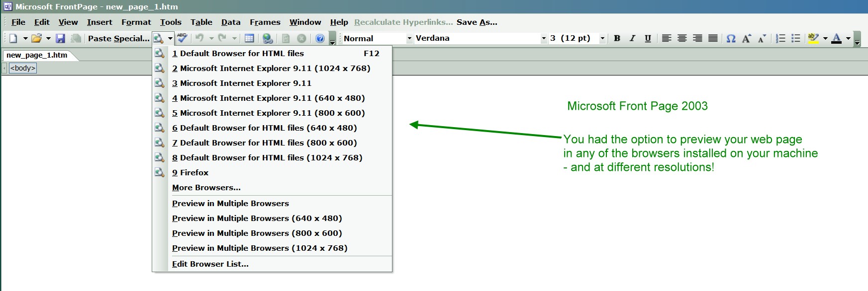Image resolution: width=868 pixels, height=291 pixels.
Task: Apply a bulleted list with the Bullets icon
Action: pyautogui.click(x=796, y=38)
